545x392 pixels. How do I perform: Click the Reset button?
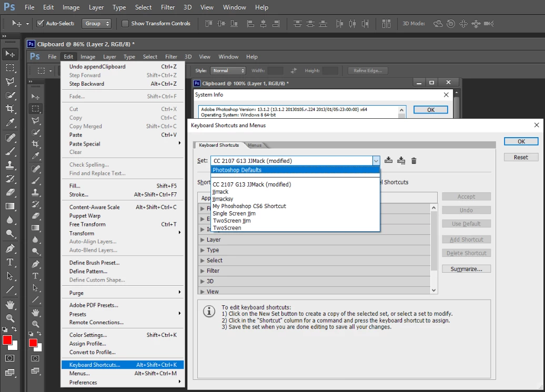click(521, 157)
